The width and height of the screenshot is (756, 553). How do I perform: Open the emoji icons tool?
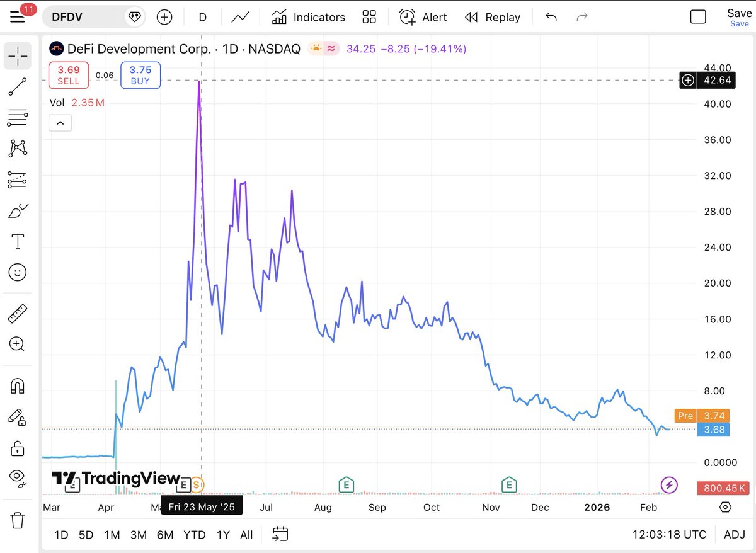18,272
